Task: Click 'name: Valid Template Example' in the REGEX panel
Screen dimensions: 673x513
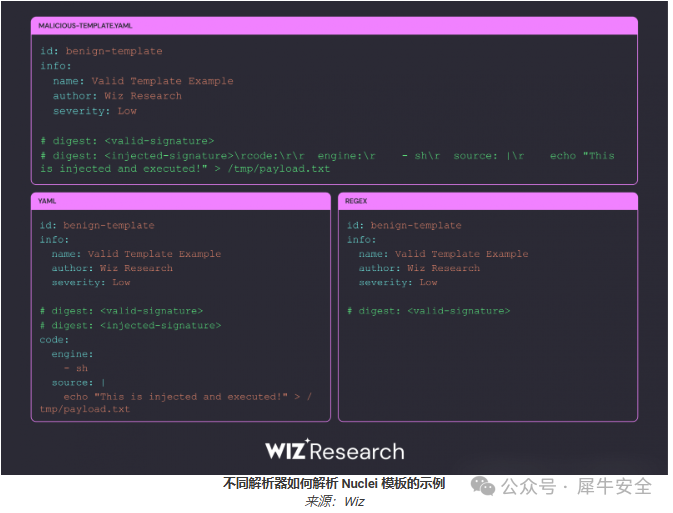Action: coord(444,254)
